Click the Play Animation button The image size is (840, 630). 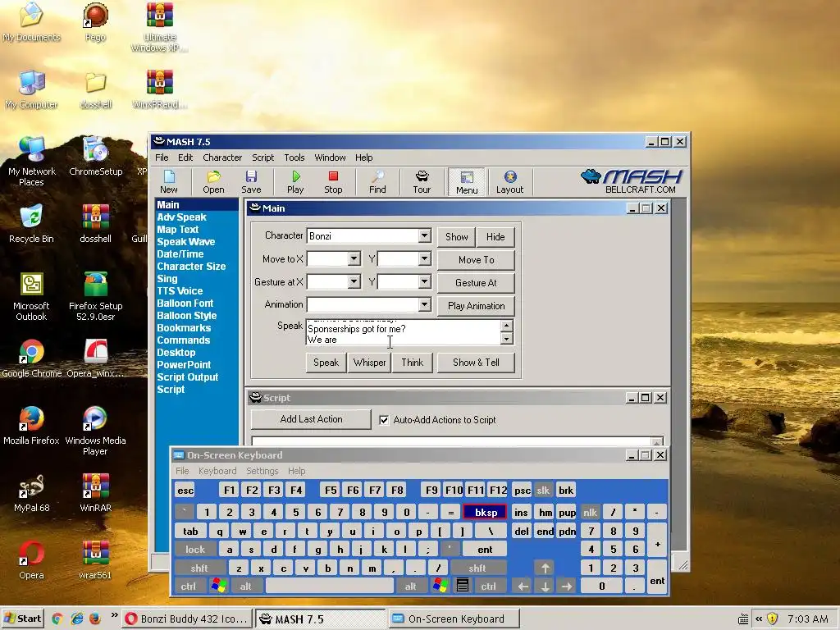476,306
